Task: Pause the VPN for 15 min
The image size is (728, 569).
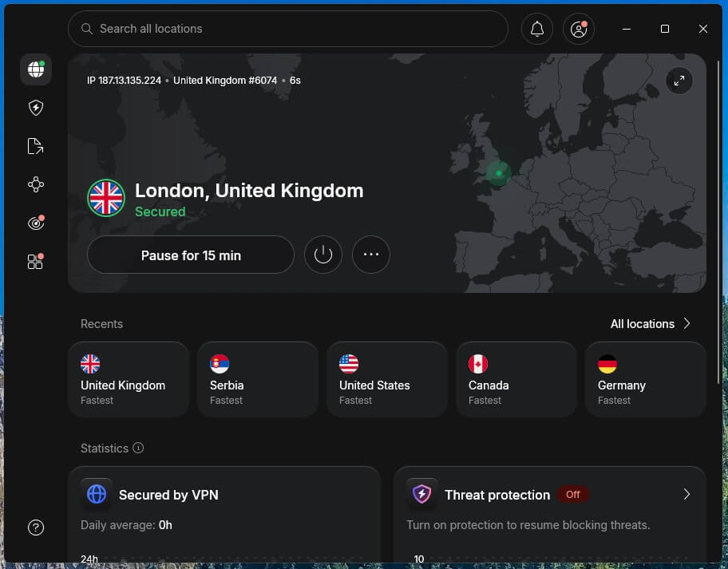Action: click(x=191, y=255)
